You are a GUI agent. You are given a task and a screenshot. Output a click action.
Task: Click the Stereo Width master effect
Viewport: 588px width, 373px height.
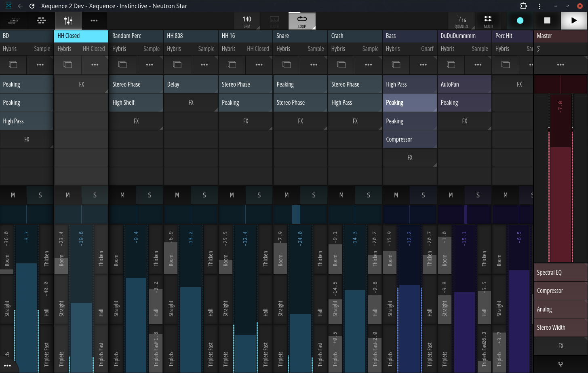pyautogui.click(x=561, y=327)
